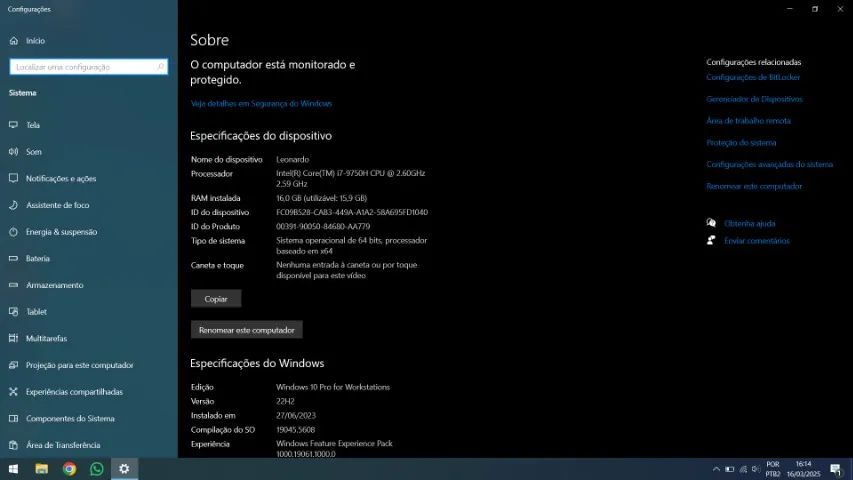The height and width of the screenshot is (480, 853).
Task: Open the Windows Start menu
Action: pyautogui.click(x=14, y=469)
